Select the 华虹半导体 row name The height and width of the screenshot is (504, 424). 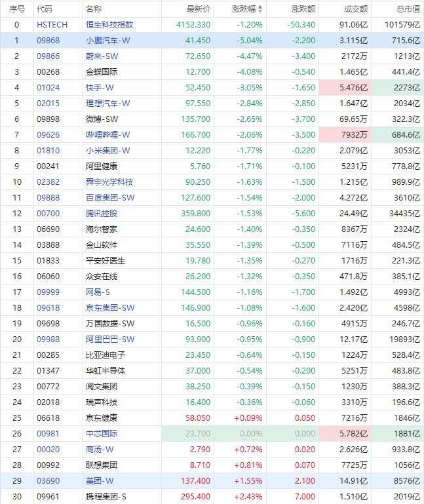105,371
